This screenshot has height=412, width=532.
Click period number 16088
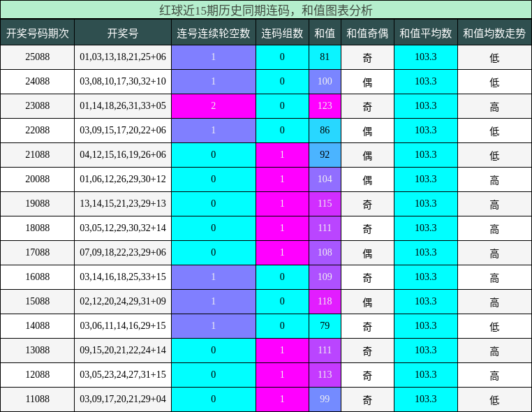[37, 277]
